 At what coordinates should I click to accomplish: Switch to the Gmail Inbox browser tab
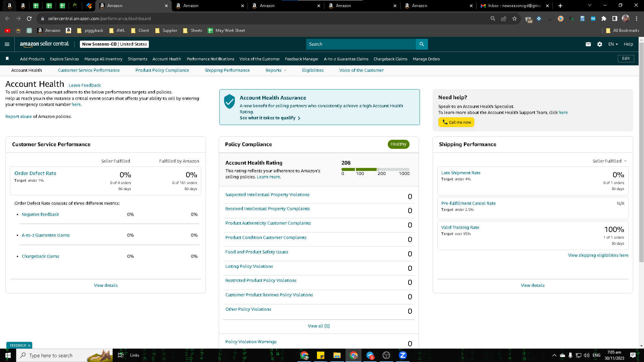pos(515,6)
